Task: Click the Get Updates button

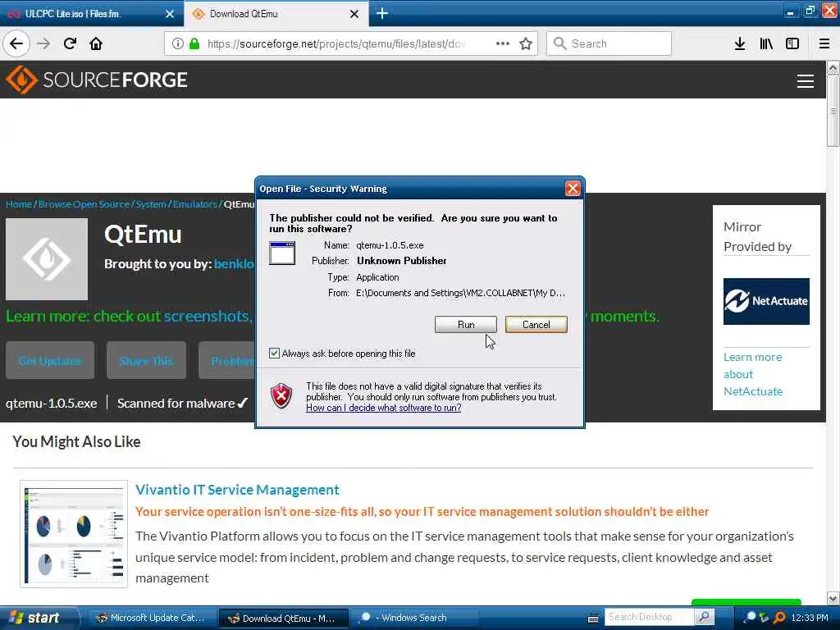Action: pyautogui.click(x=50, y=361)
